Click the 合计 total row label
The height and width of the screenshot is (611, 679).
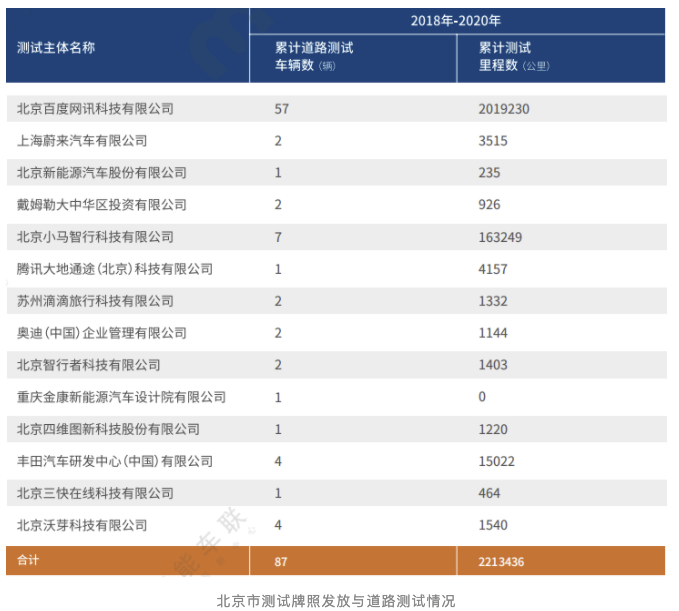(x=28, y=560)
